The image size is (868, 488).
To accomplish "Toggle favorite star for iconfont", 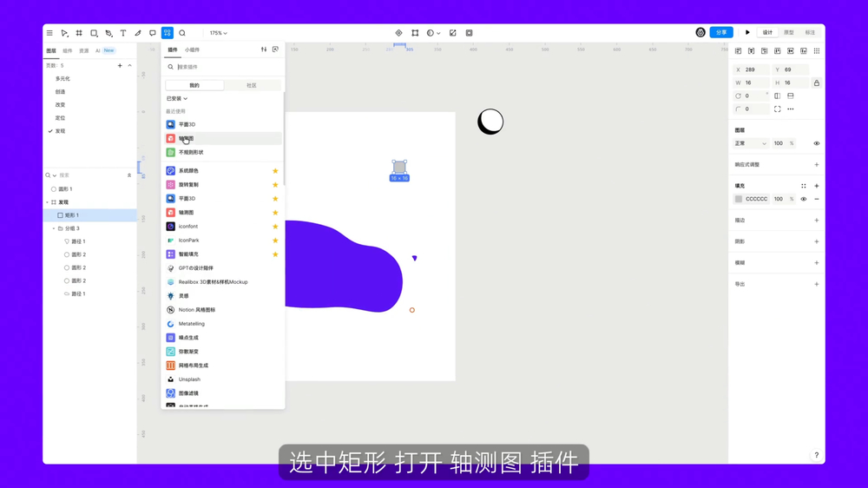I will pos(275,227).
